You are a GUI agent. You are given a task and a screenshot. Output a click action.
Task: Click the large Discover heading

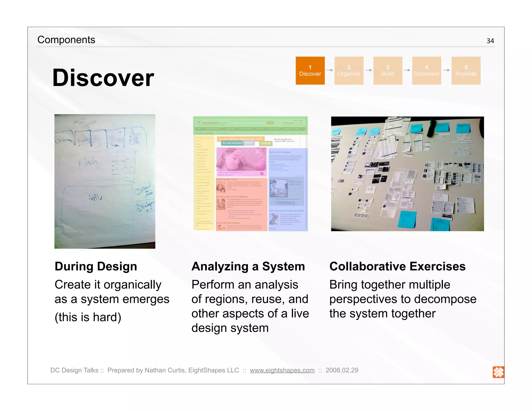103,78
